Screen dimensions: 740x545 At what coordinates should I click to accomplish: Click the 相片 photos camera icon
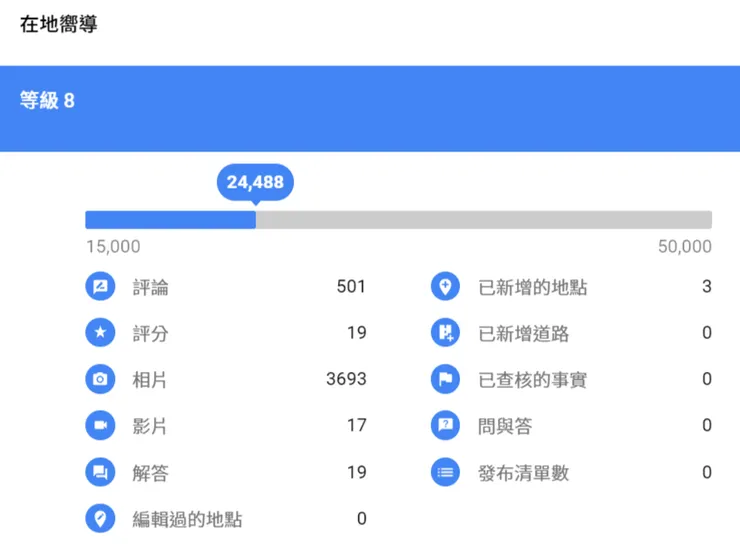pos(100,379)
